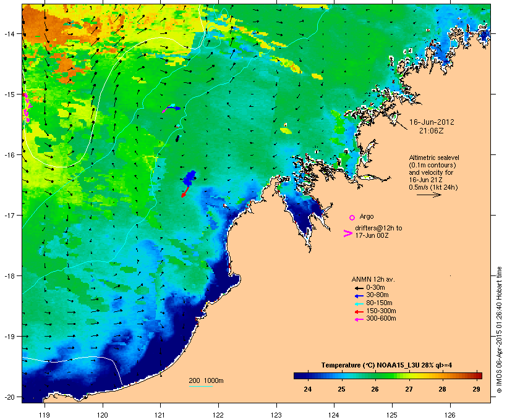Screen dimensions: 507x420
Task: Click the '17-Jun 00Z' label
Action: [x=372, y=235]
